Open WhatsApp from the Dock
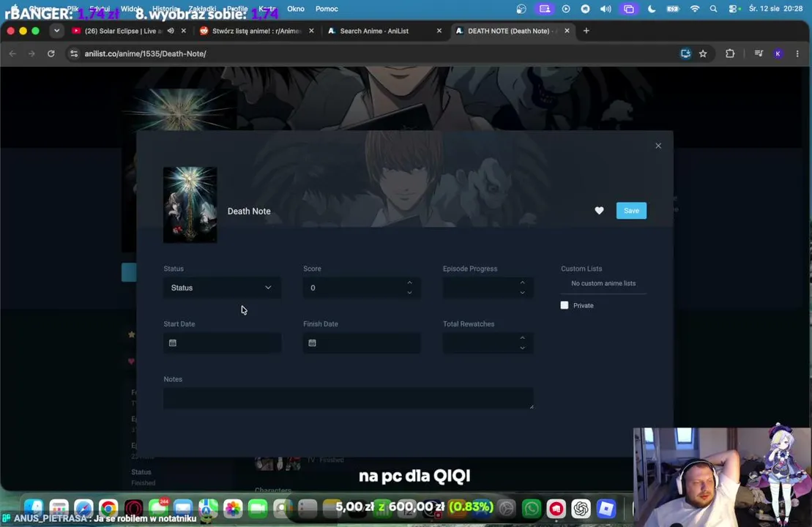This screenshot has width=812, height=527. pos(532,509)
